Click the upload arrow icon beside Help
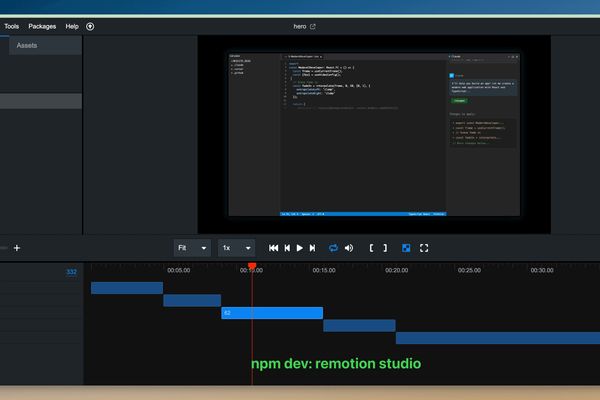 (90, 26)
